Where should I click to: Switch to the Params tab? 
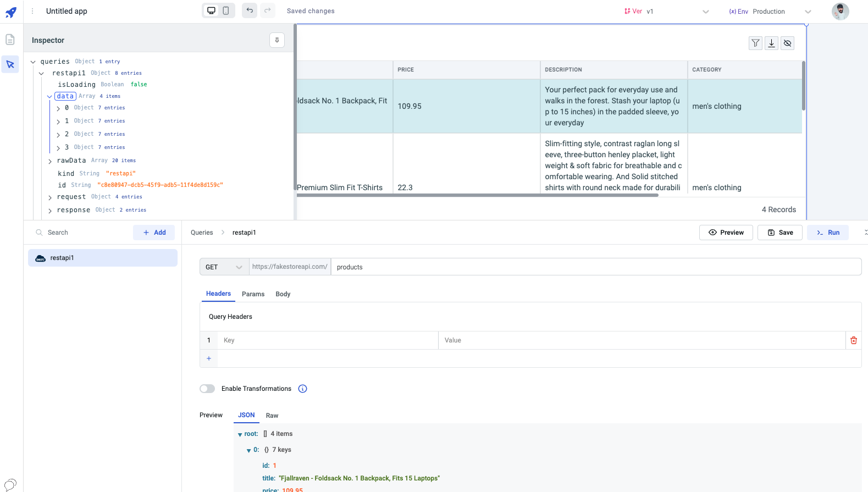coord(253,294)
